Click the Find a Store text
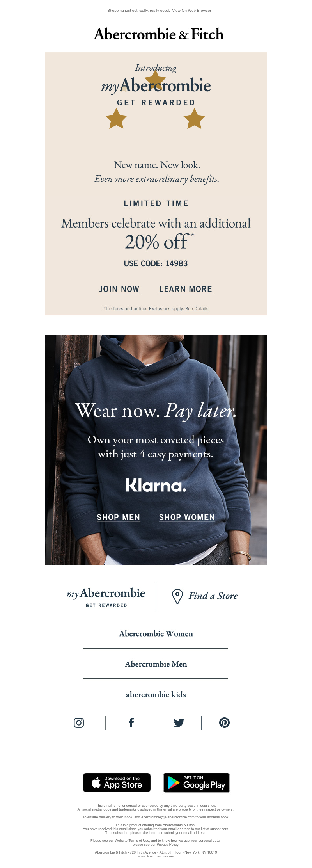312x868 pixels. [213, 596]
